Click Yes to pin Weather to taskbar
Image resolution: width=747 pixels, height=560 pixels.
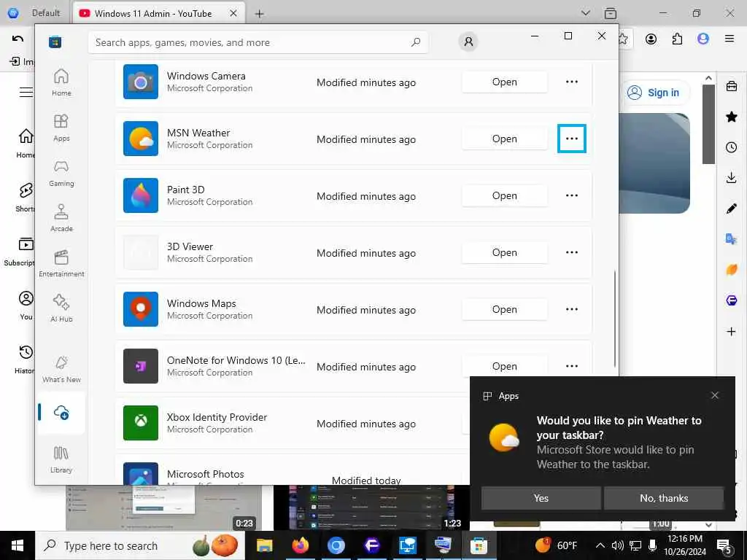(541, 498)
